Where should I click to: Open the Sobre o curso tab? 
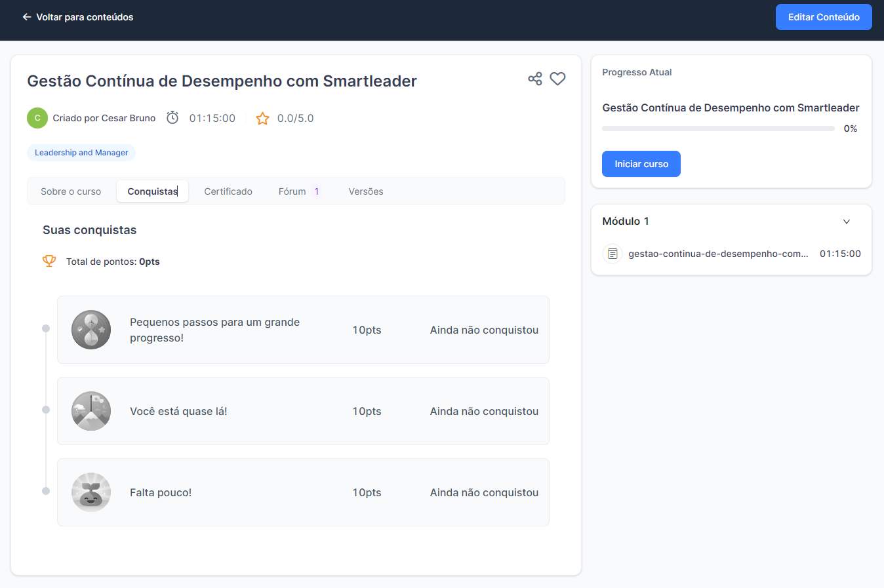point(71,191)
